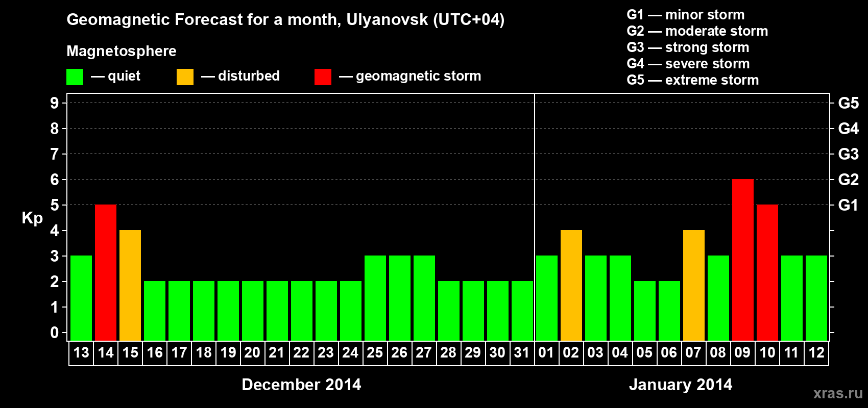Image resolution: width=868 pixels, height=408 pixels.
Task: Select the tallest red bar for January 09
Action: (x=743, y=260)
